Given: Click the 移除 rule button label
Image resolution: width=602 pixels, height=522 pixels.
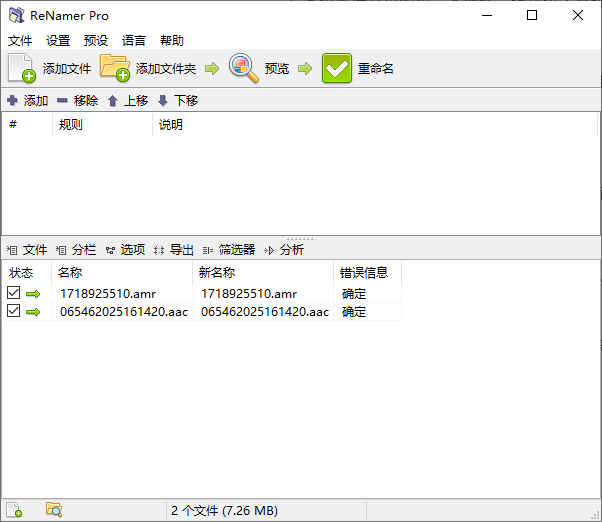Looking at the screenshot, I should click(86, 101).
